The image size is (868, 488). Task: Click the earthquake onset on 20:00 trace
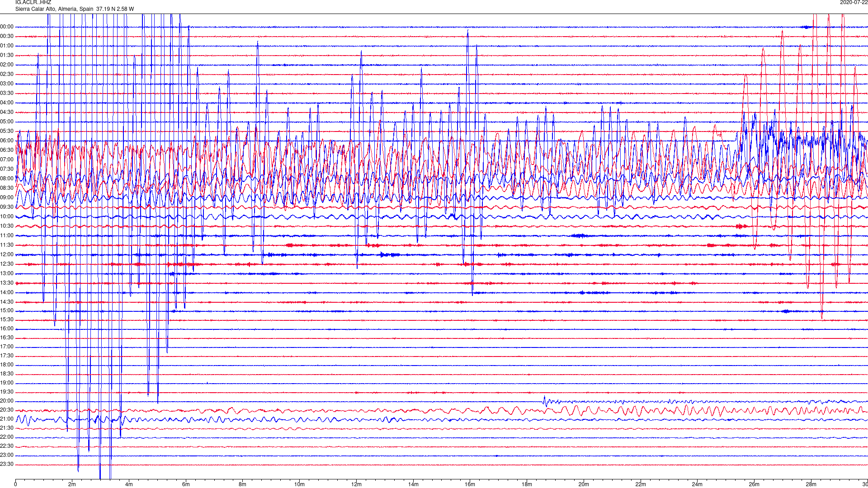pyautogui.click(x=544, y=401)
